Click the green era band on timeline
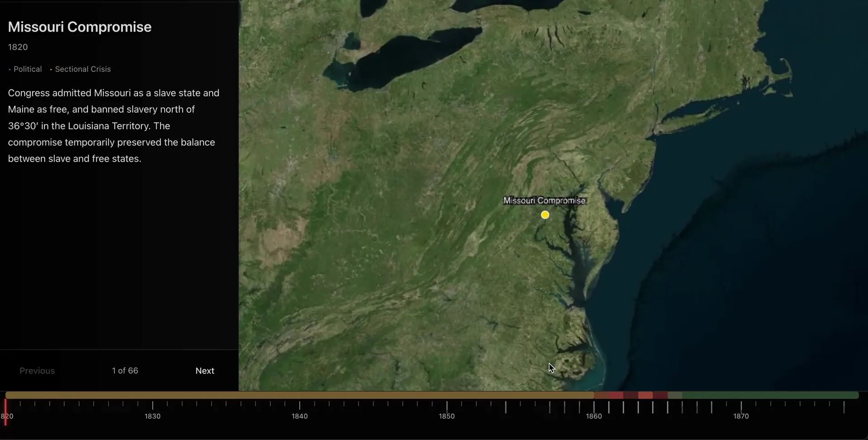Viewport: 868px width, 440px height. (x=769, y=395)
